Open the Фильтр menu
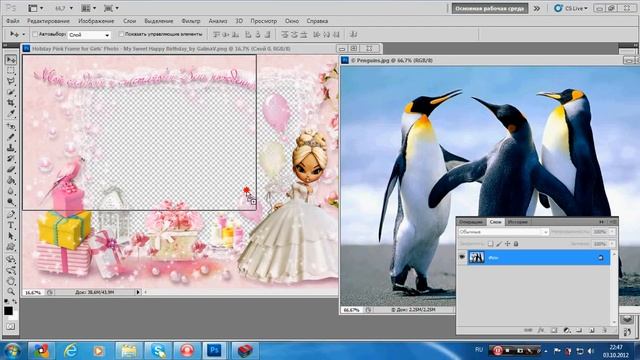Screen dimensions: 640x360 191,21
